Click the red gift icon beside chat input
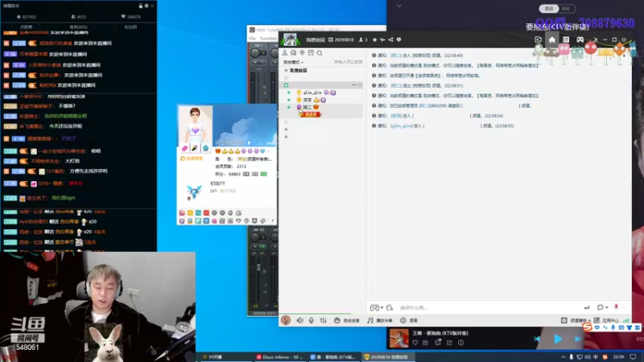The width and height of the screenshot is (644, 362). pos(616,307)
